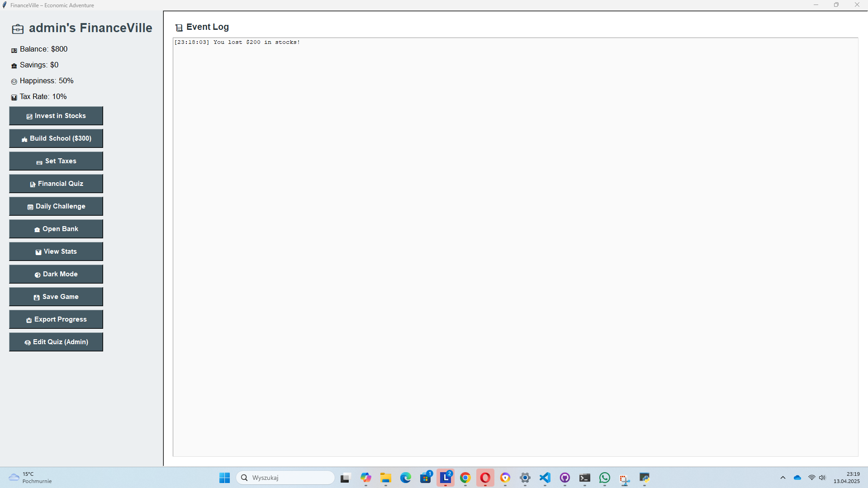Viewport: 868px width, 488px height.
Task: Open the terminal from taskbar
Action: coord(584,478)
